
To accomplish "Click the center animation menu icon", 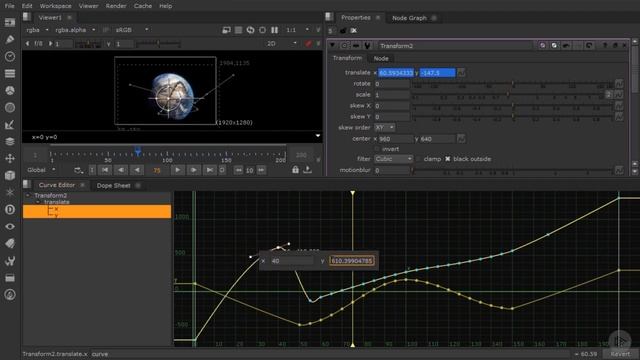I will click(461, 139).
